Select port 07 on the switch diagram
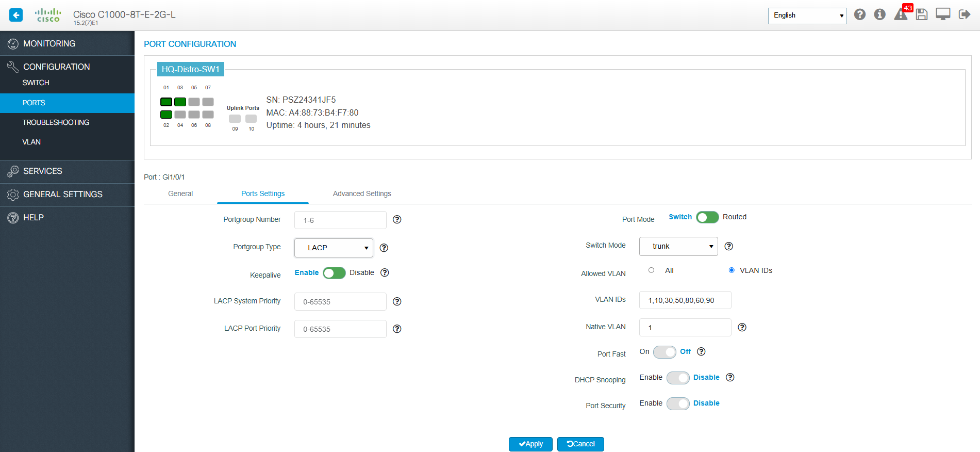Image resolution: width=980 pixels, height=452 pixels. [x=208, y=102]
